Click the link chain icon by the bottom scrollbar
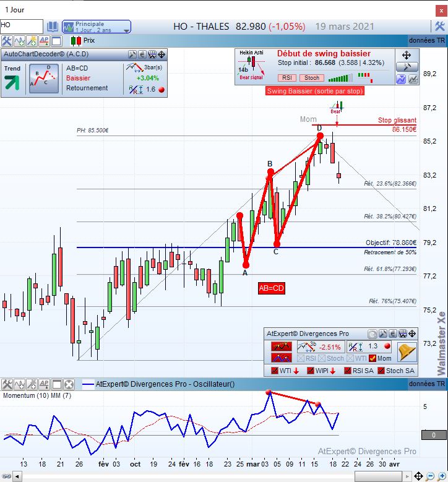The image size is (448, 482). pos(6,477)
